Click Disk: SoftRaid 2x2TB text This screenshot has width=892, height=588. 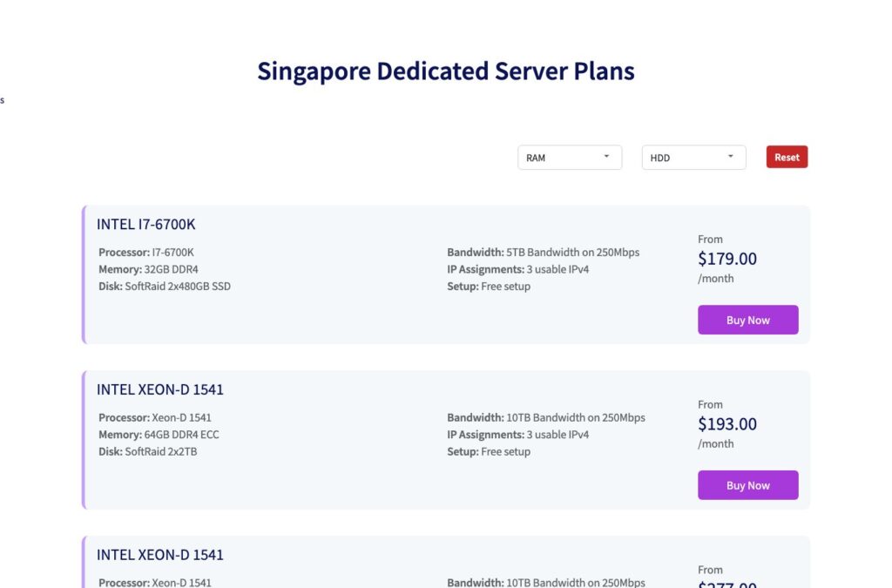coord(148,451)
